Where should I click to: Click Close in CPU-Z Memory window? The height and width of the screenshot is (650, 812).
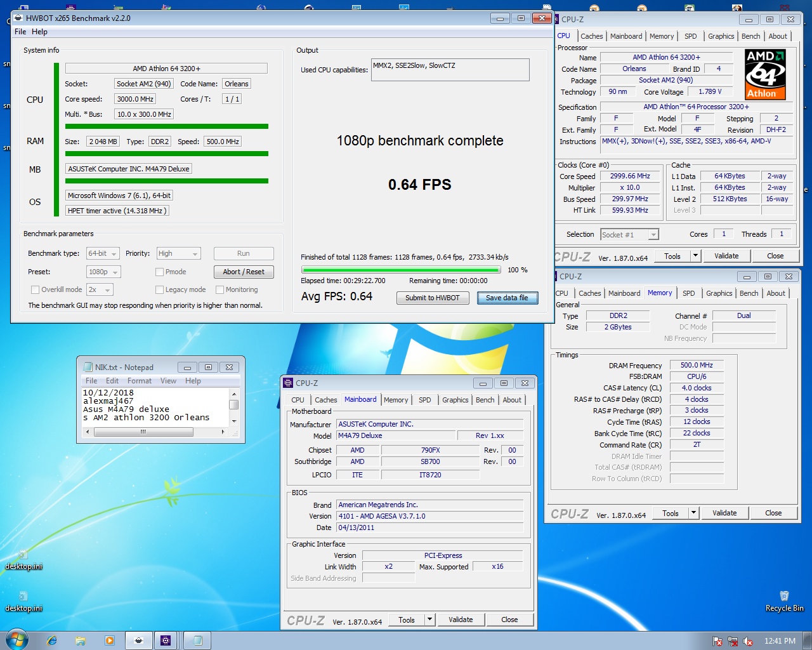(x=773, y=513)
